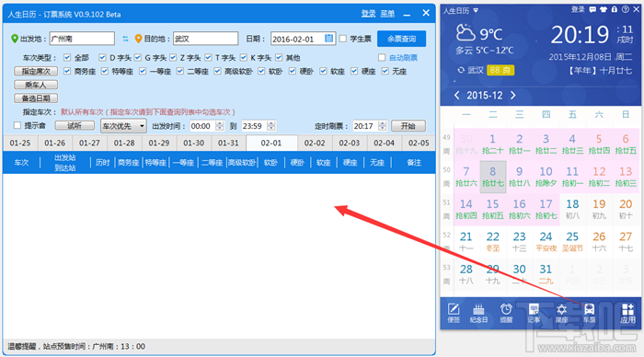The height and width of the screenshot is (357, 644).
Task: Open the 提醒 alarm reminder icon
Action: click(506, 313)
